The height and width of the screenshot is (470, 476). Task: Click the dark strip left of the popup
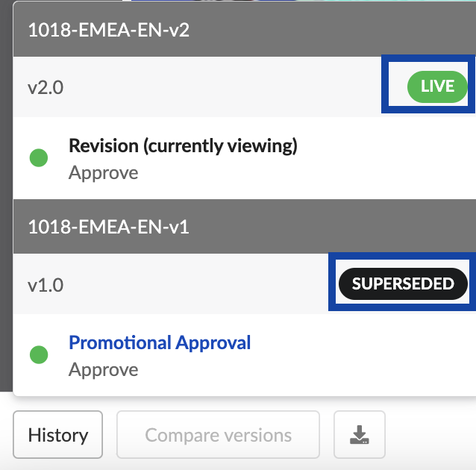pyautogui.click(x=6, y=224)
